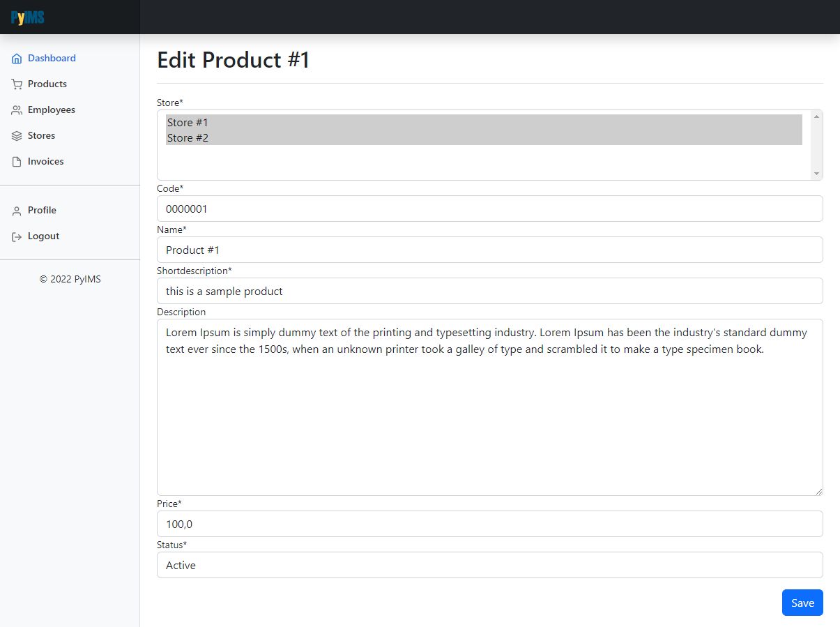This screenshot has width=840, height=627.
Task: Select Store #1 in the Store list
Action: [484, 122]
